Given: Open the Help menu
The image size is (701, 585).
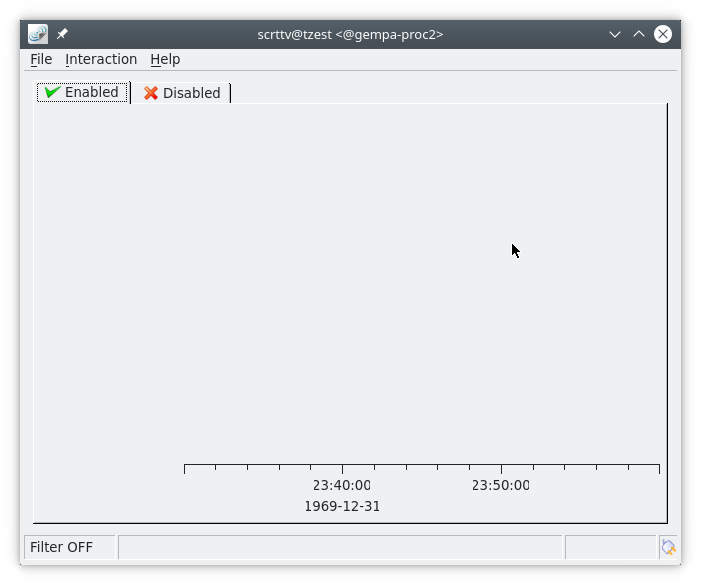Looking at the screenshot, I should [165, 59].
